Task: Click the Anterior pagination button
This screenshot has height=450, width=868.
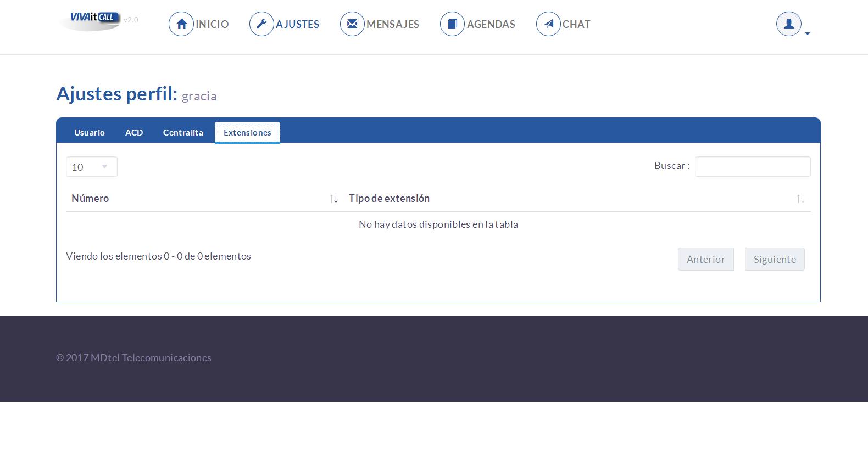Action: pos(706,259)
